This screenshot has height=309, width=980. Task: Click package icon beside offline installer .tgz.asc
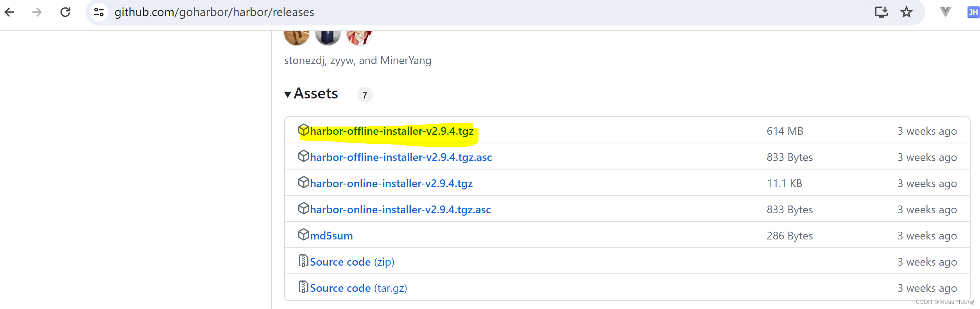click(x=303, y=156)
